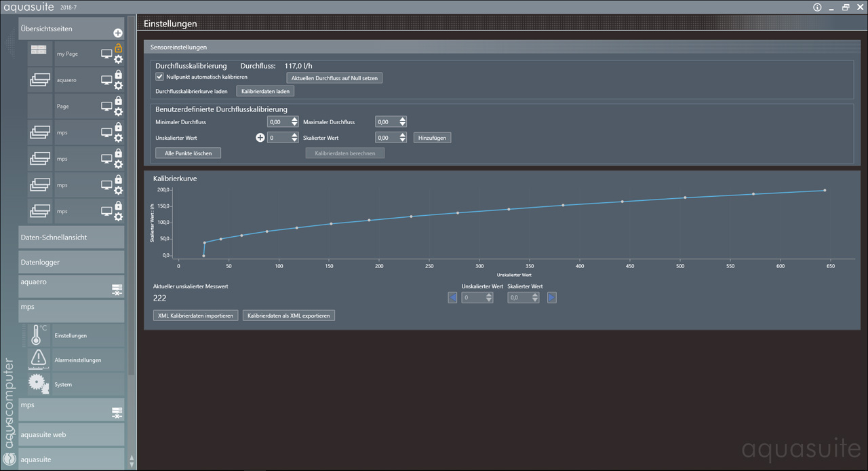868x471 pixels.
Task: Open gear settings for the Page row
Action: 118,113
